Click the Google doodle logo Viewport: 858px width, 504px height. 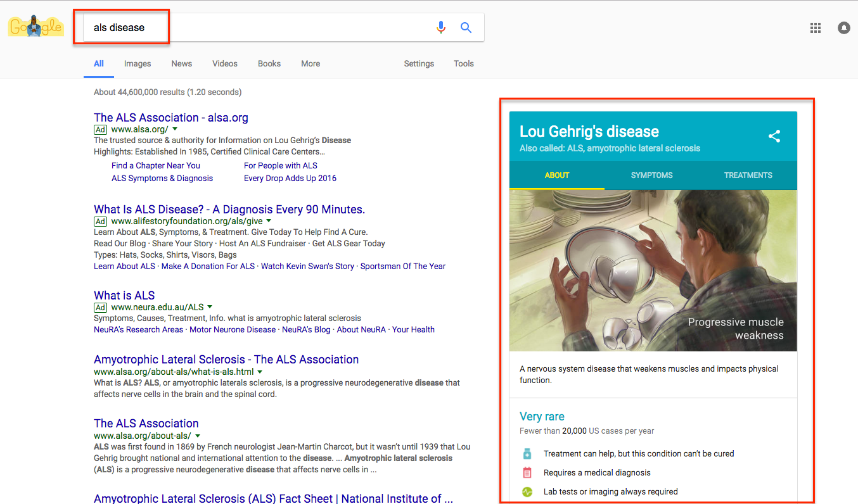click(x=35, y=27)
